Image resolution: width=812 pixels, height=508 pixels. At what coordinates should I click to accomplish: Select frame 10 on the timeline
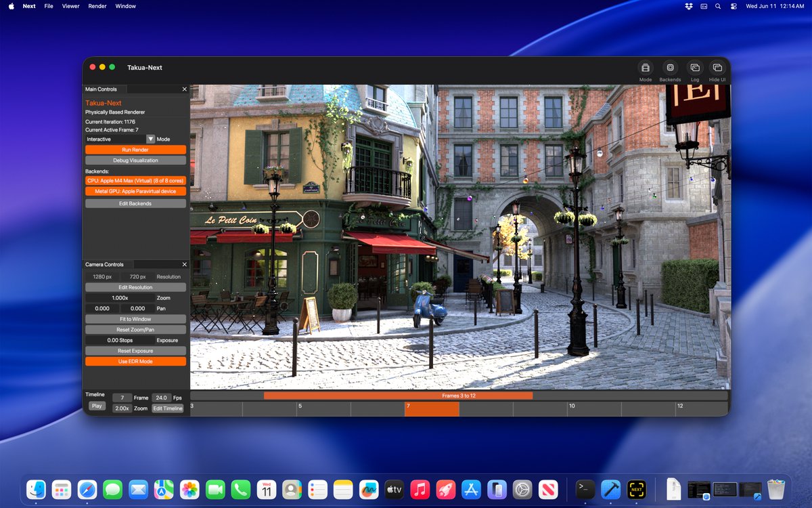594,409
